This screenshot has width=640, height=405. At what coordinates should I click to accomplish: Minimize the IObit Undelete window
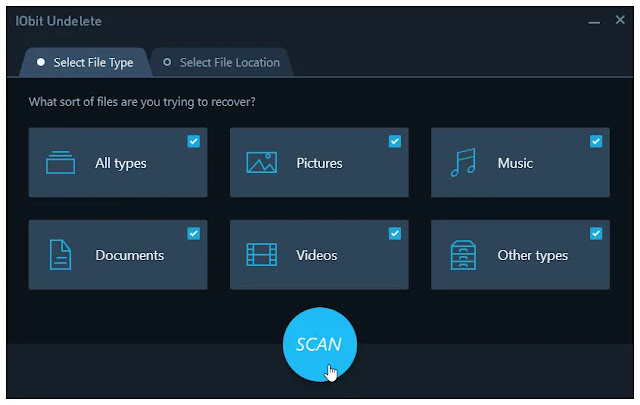point(594,21)
